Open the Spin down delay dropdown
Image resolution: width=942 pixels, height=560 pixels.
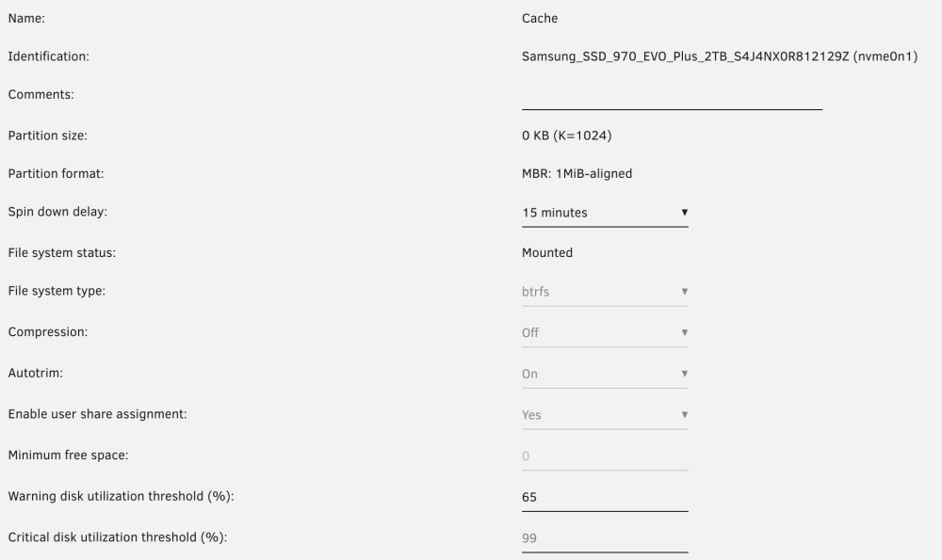(605, 213)
